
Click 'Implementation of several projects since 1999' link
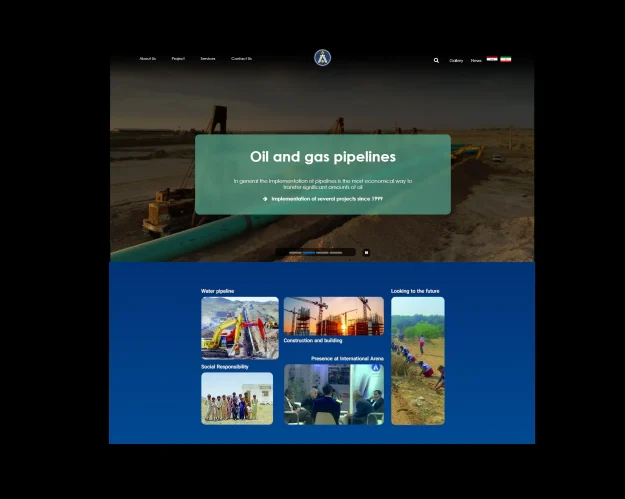(x=327, y=199)
